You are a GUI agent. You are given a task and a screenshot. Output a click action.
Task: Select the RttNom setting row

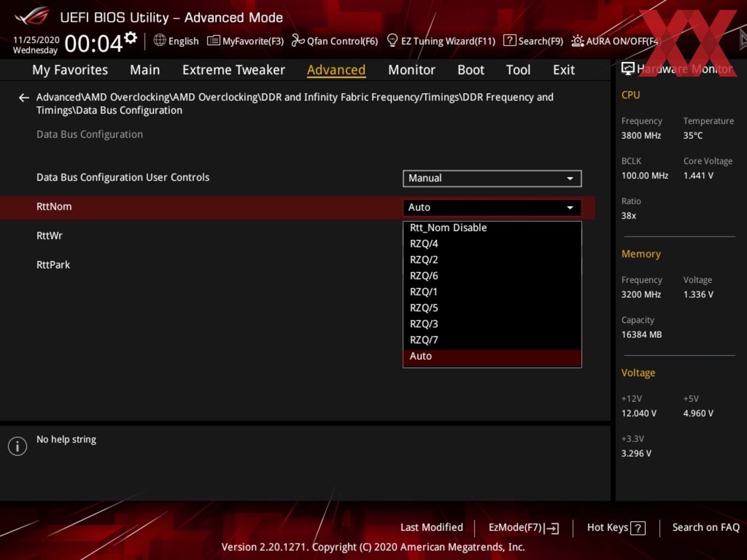click(297, 208)
